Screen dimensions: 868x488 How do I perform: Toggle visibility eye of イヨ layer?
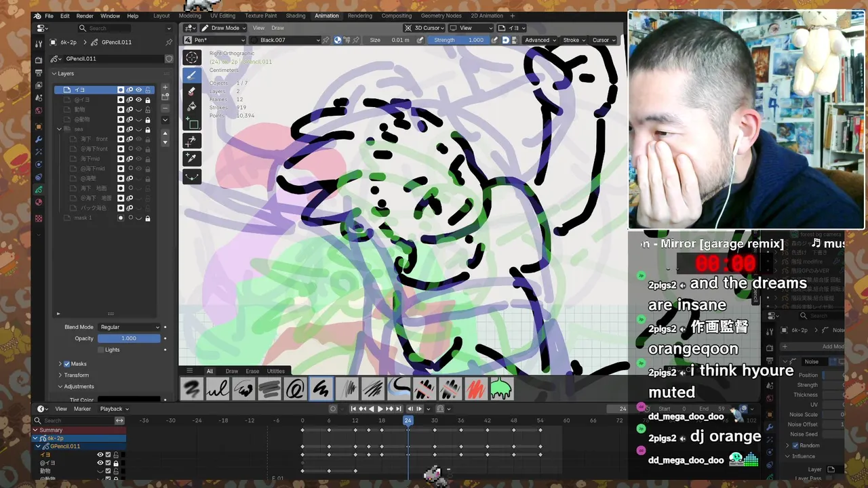pyautogui.click(x=138, y=89)
